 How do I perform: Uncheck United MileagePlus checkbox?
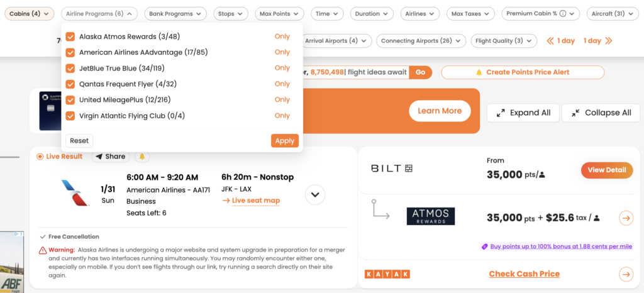[70, 100]
